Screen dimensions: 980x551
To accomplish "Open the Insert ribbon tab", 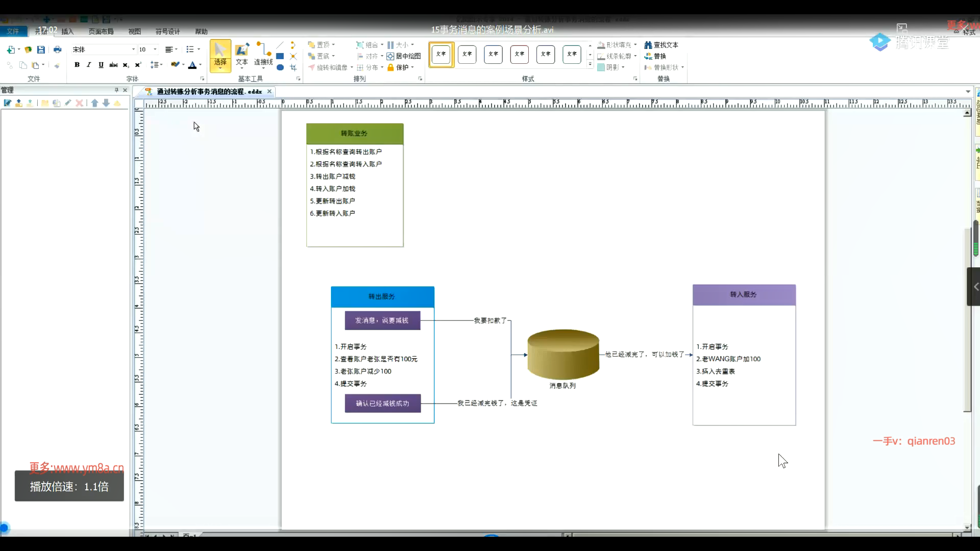I will pos(67,32).
